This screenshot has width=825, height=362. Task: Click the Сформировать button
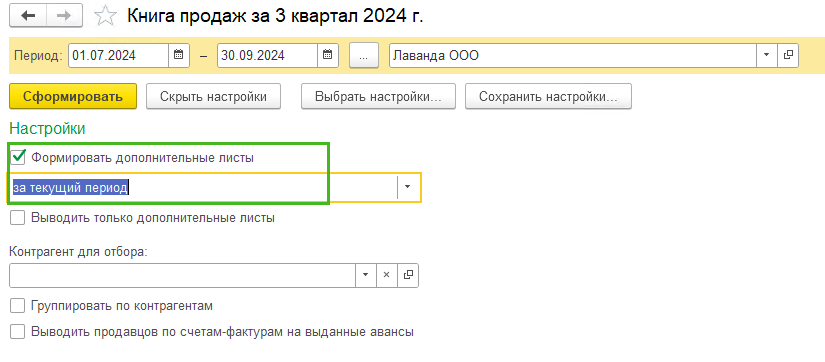point(73,97)
